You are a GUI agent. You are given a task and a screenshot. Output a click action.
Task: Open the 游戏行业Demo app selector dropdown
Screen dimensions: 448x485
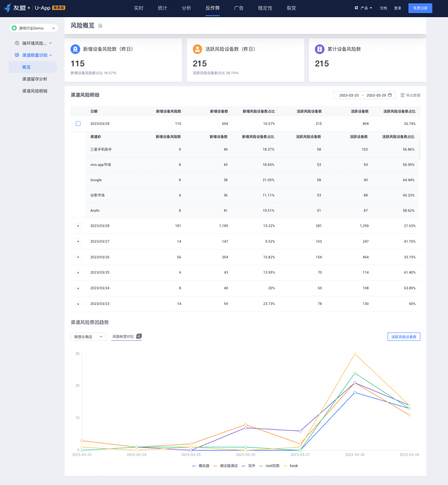click(x=34, y=28)
